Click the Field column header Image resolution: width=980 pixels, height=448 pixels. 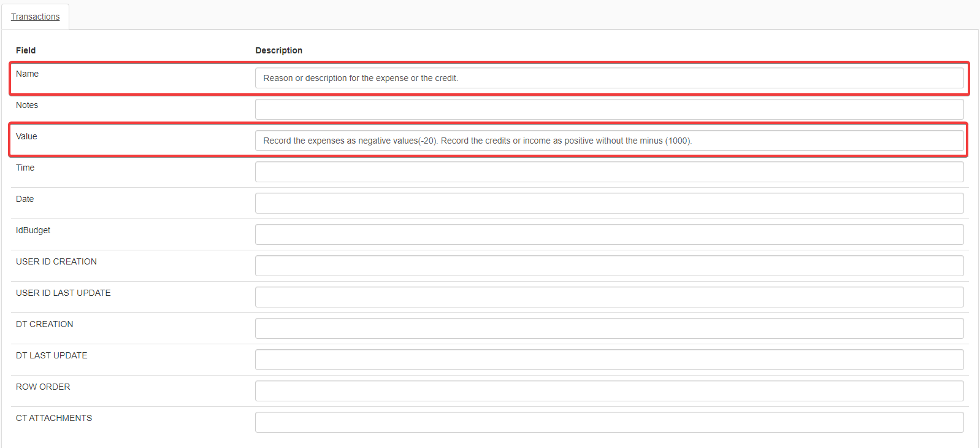(x=26, y=50)
